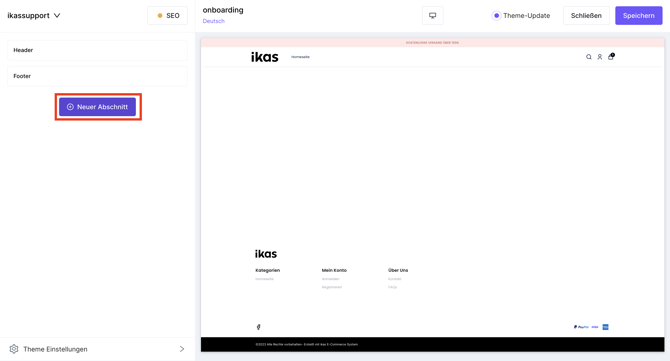Click the Mein Konto footer heading

[334, 270]
